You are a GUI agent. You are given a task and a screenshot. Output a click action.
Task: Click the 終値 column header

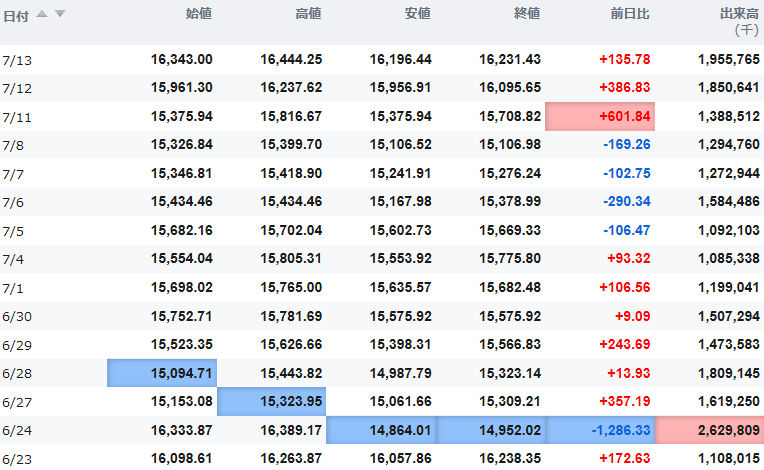click(x=527, y=14)
